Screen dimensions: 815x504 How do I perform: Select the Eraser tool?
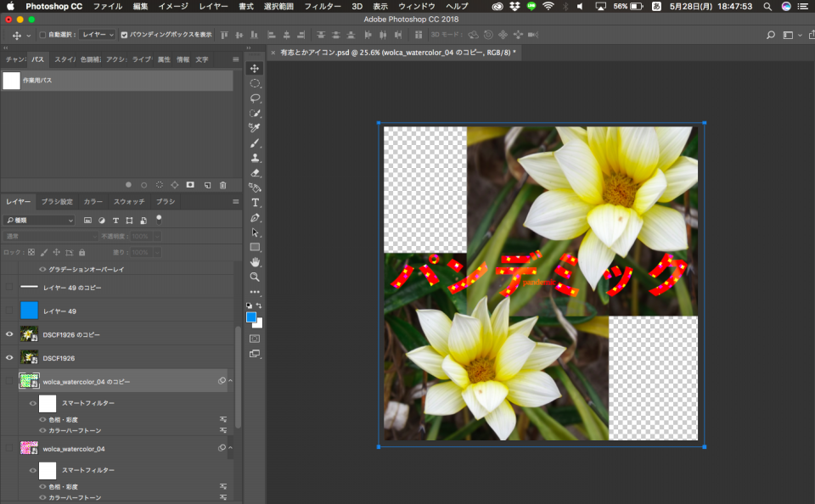(255, 172)
